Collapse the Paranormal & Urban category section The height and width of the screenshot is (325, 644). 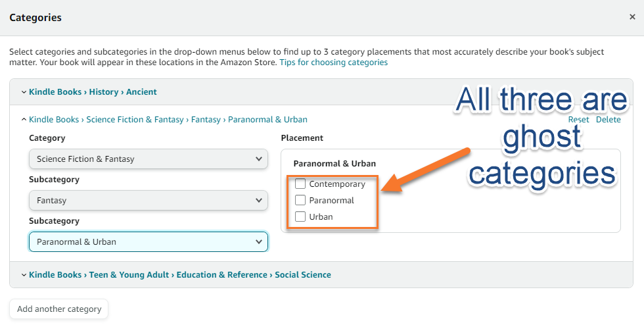coord(168,120)
